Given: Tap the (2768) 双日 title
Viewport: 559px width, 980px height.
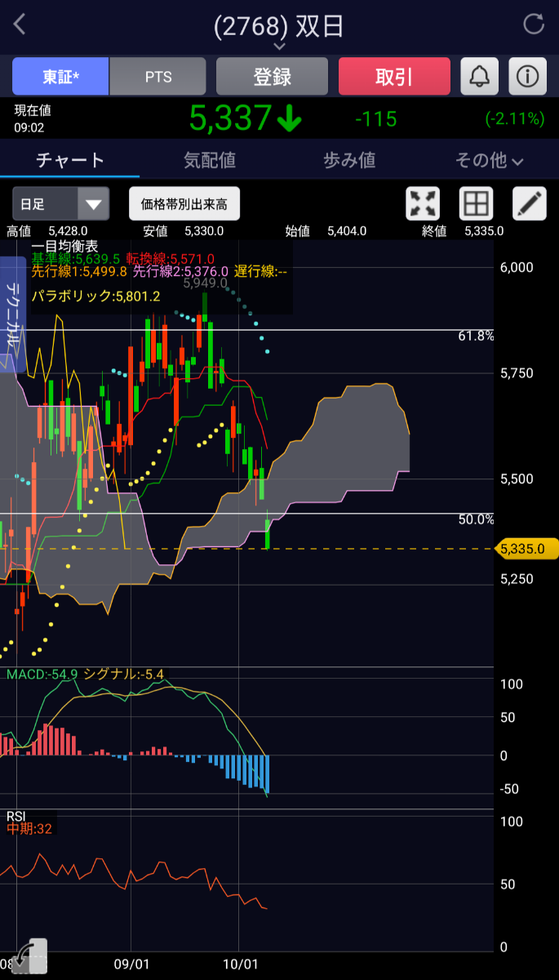Looking at the screenshot, I should click(279, 25).
